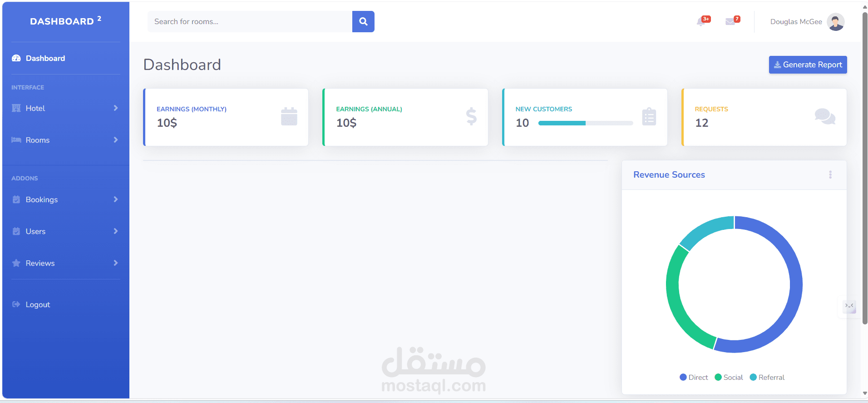Click the DASHBOARD 2 brand title
This screenshot has width=868, height=403.
coord(66,21)
